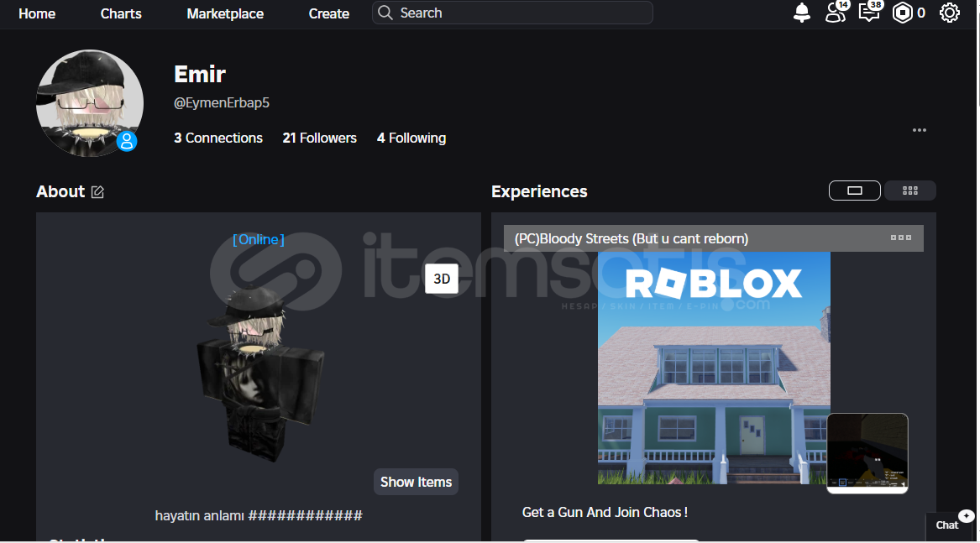980x543 pixels.
Task: Toggle avatar 3D view
Action: click(441, 279)
